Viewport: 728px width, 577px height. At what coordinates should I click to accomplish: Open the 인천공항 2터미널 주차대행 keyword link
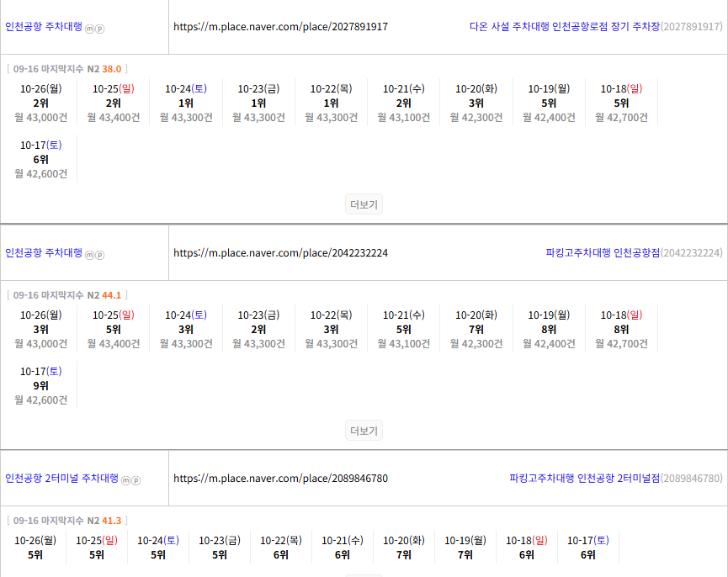pyautogui.click(x=61, y=479)
